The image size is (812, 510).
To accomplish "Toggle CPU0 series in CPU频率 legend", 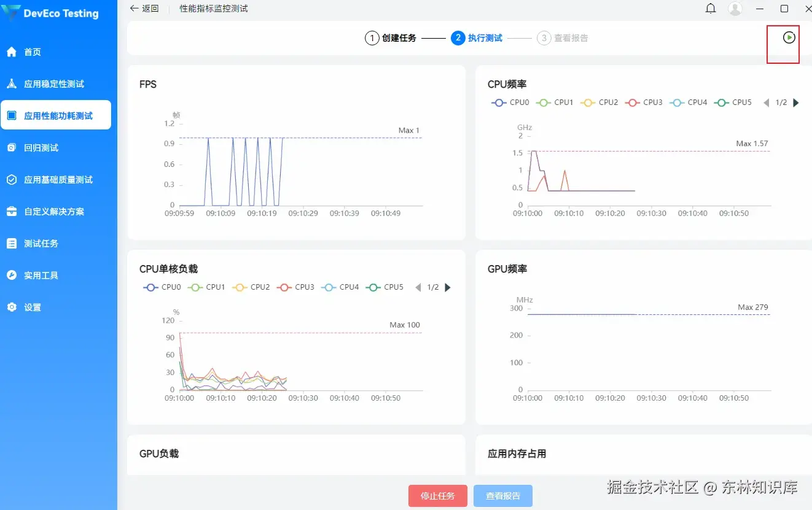I will tap(510, 102).
